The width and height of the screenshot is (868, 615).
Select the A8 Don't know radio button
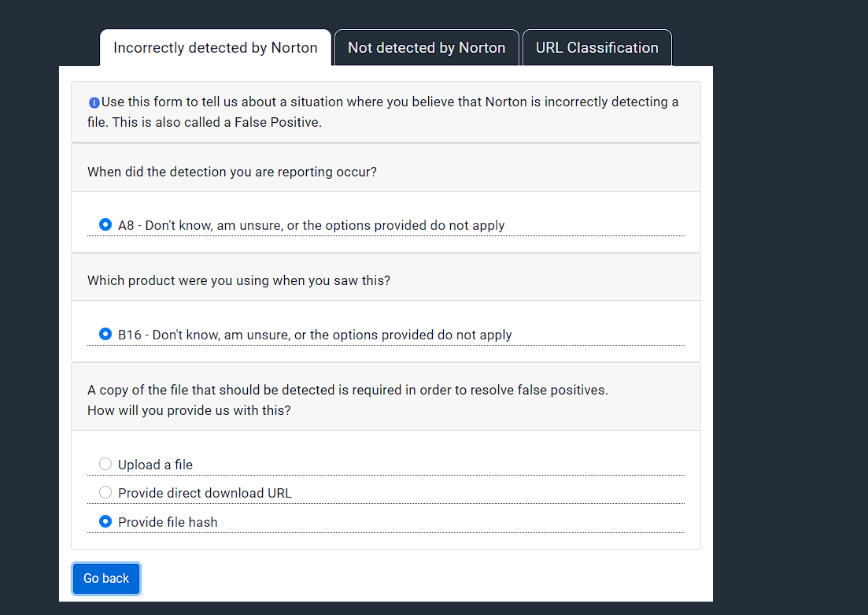point(105,224)
